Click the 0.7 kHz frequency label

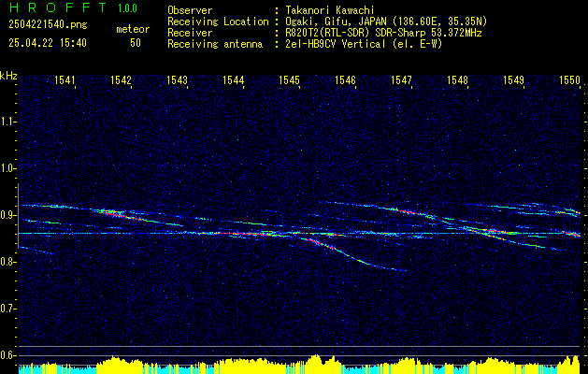[7, 309]
